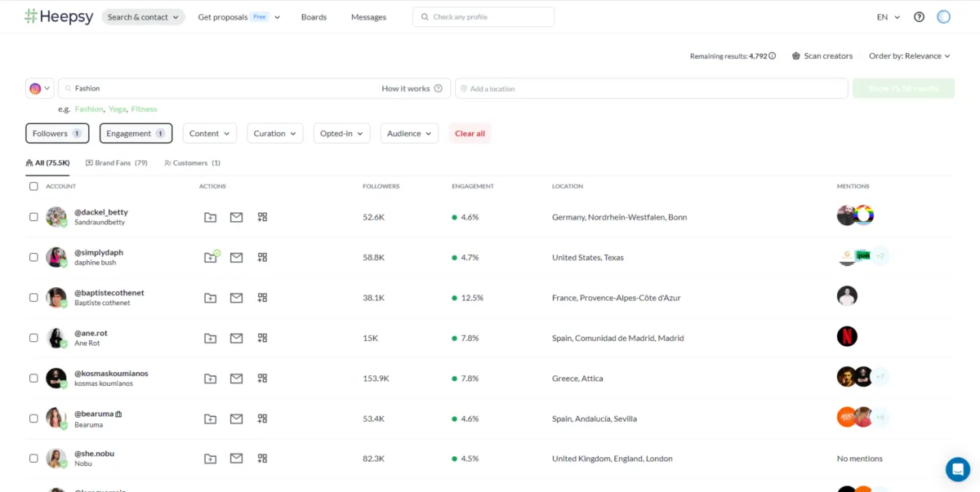Switch to Customers tab

[x=192, y=163]
